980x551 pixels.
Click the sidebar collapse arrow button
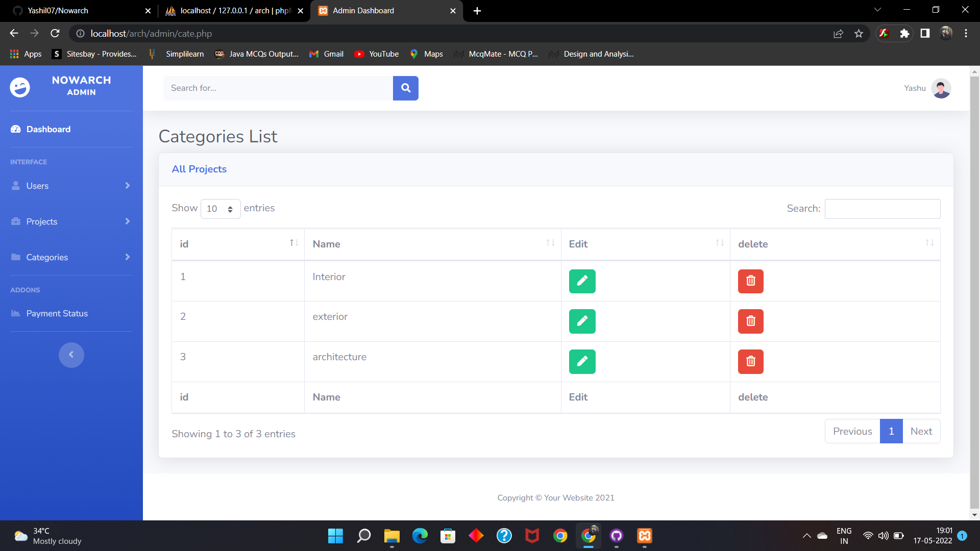(x=71, y=355)
